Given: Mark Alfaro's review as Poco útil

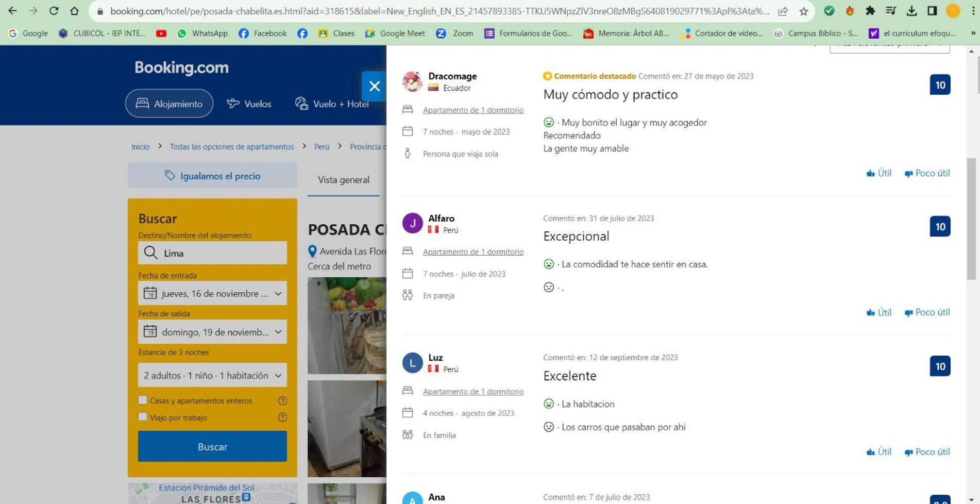Looking at the screenshot, I should 927,312.
